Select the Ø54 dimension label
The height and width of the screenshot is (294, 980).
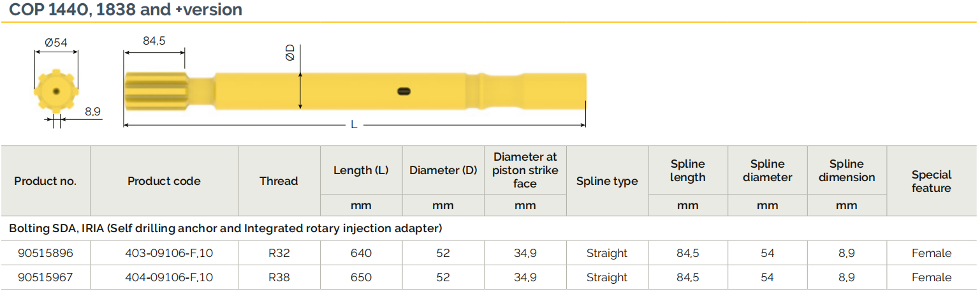tap(56, 43)
